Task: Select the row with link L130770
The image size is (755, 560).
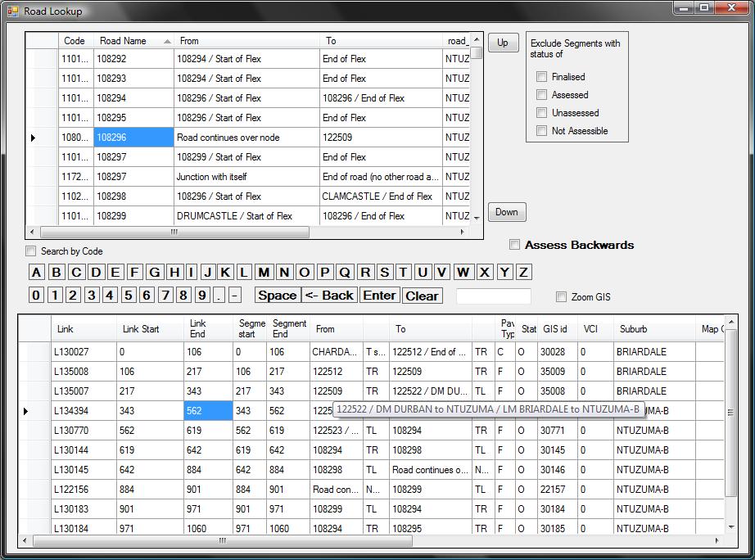Action: (x=75, y=431)
